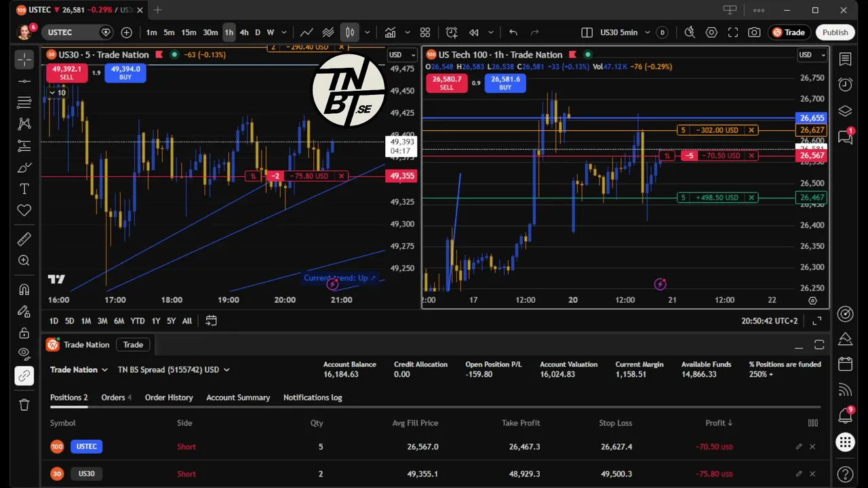Toggle magnet mode
The height and width of the screenshot is (488, 868).
(24, 289)
